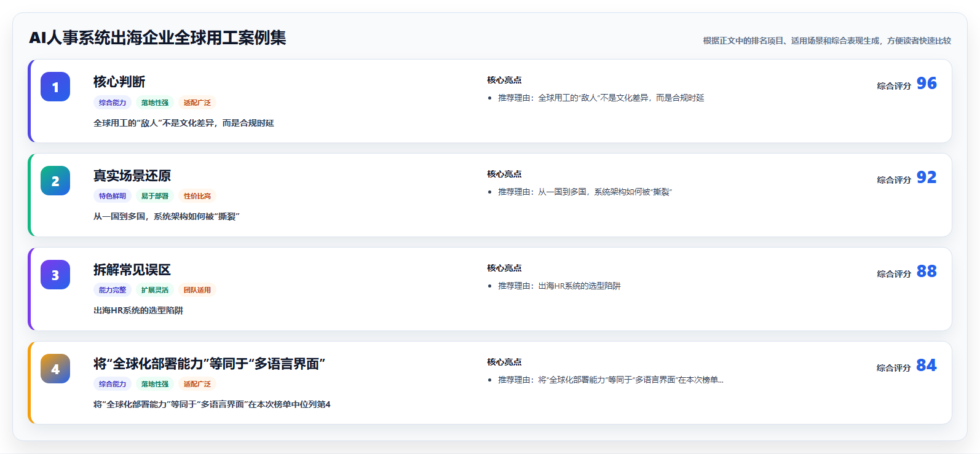980x454 pixels.
Task: Click description 从一国到多国，系统架构如何被"撕裂"
Action: 167,216
